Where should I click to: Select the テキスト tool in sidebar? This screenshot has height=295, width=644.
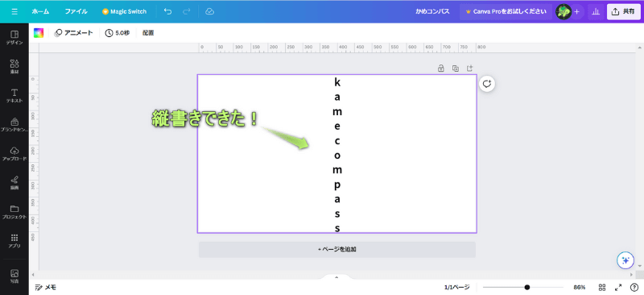pos(14,95)
